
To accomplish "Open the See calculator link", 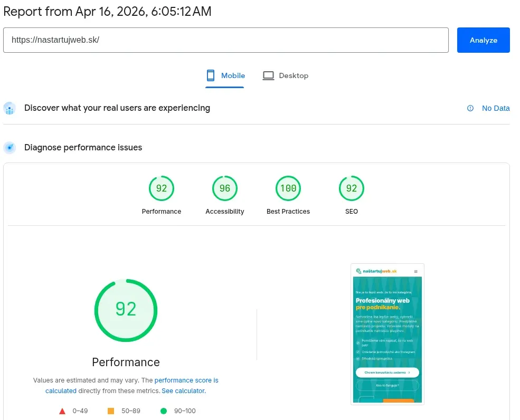I will (x=184, y=391).
